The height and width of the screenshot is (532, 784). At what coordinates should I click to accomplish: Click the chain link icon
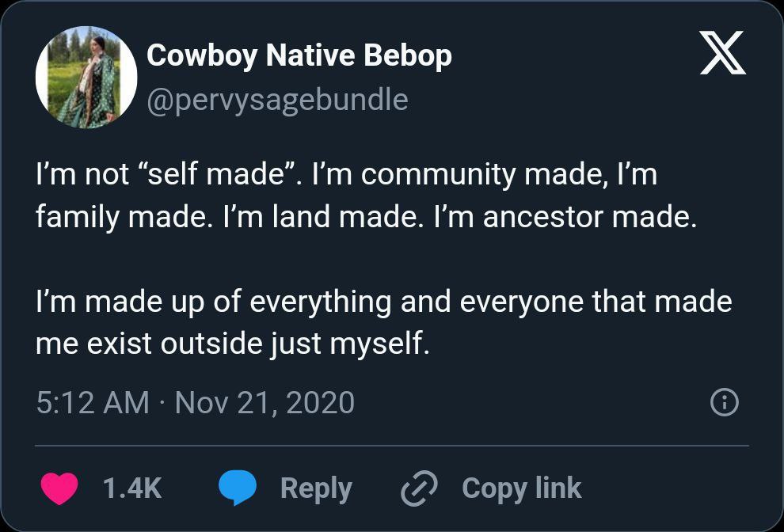point(419,488)
